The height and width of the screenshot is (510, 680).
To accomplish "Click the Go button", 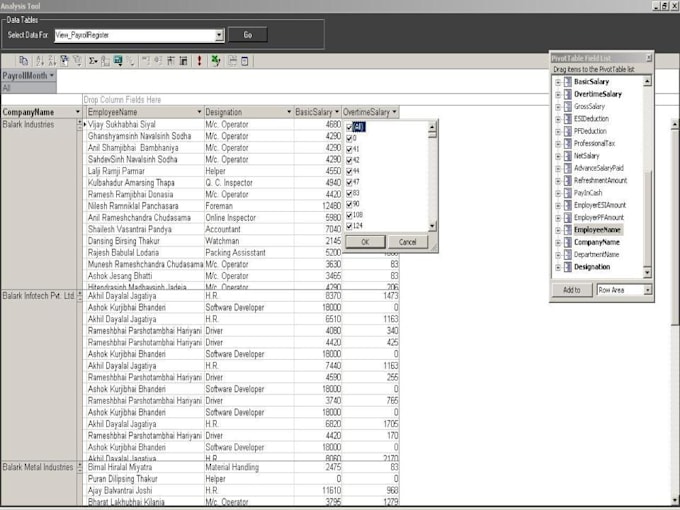I will click(x=248, y=35).
